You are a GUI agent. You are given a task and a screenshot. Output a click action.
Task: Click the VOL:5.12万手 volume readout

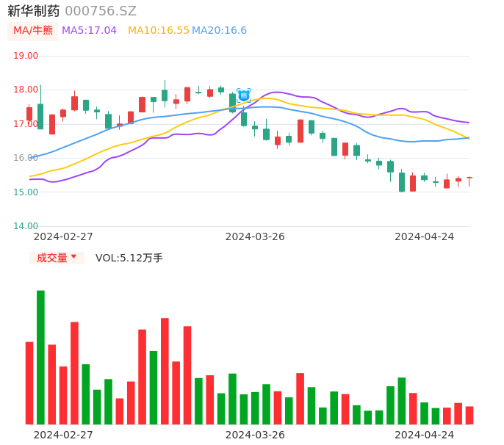[x=129, y=258]
